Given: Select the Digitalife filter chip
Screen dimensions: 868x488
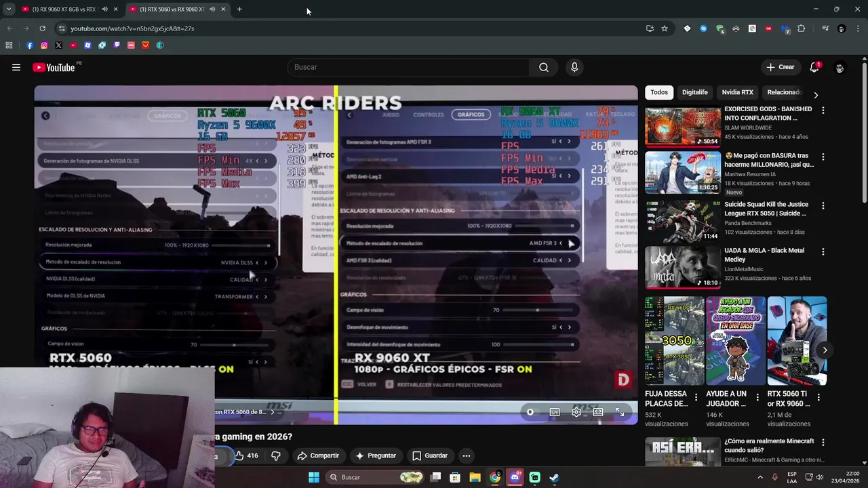Looking at the screenshot, I should pos(695,92).
